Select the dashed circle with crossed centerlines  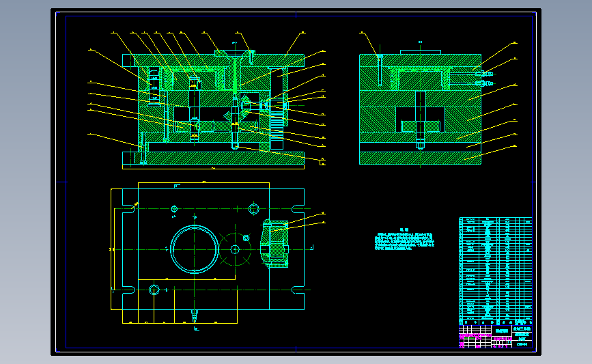(x=235, y=249)
